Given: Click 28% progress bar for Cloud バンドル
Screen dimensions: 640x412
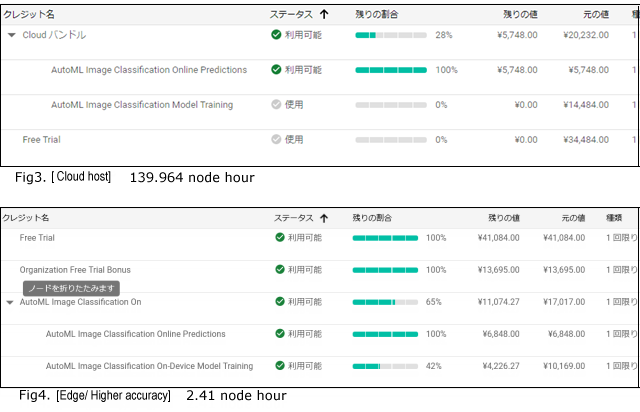Looking at the screenshot, I should click(391, 35).
